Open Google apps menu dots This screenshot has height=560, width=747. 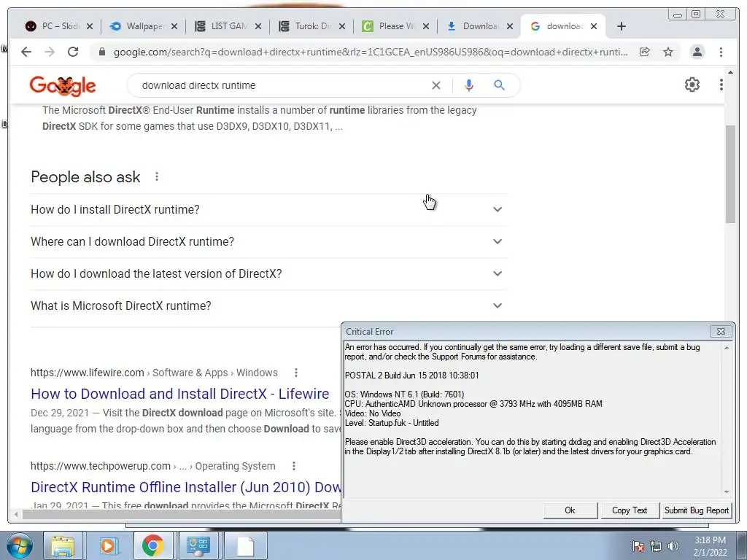click(x=721, y=85)
